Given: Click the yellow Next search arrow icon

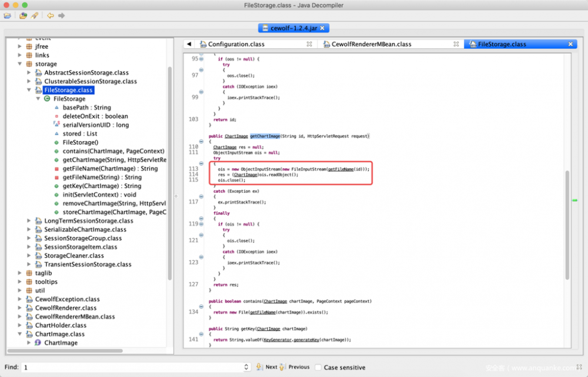Looking at the screenshot, I should [x=259, y=366].
